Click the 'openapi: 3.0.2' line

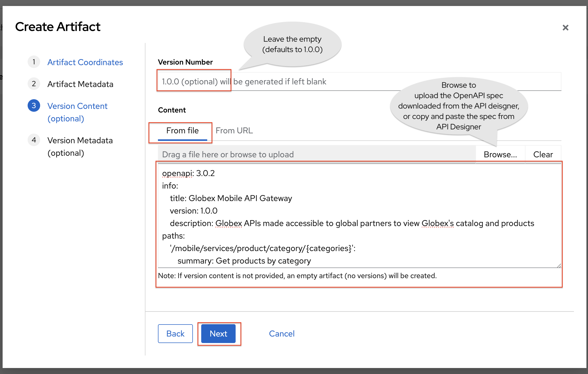188,173
